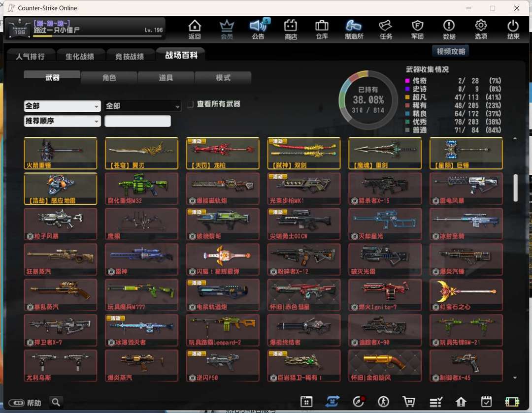Image resolution: width=532 pixels, height=413 pixels.
Task: Go back using the 返回 home icon
Action: (195, 30)
